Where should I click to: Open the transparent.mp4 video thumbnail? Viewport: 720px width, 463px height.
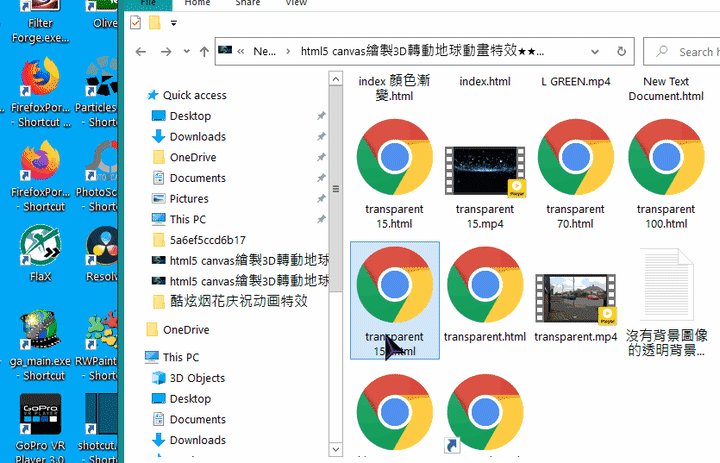click(575, 299)
